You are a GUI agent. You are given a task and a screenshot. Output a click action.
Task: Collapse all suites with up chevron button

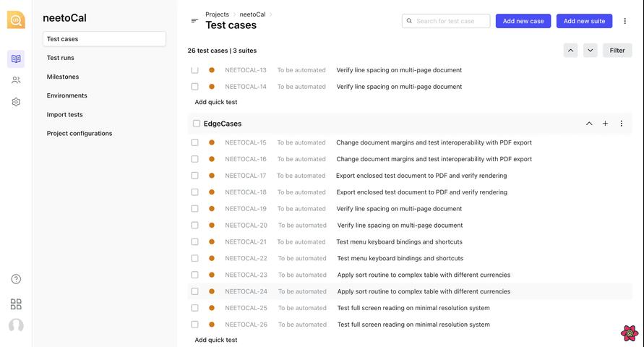tap(570, 51)
